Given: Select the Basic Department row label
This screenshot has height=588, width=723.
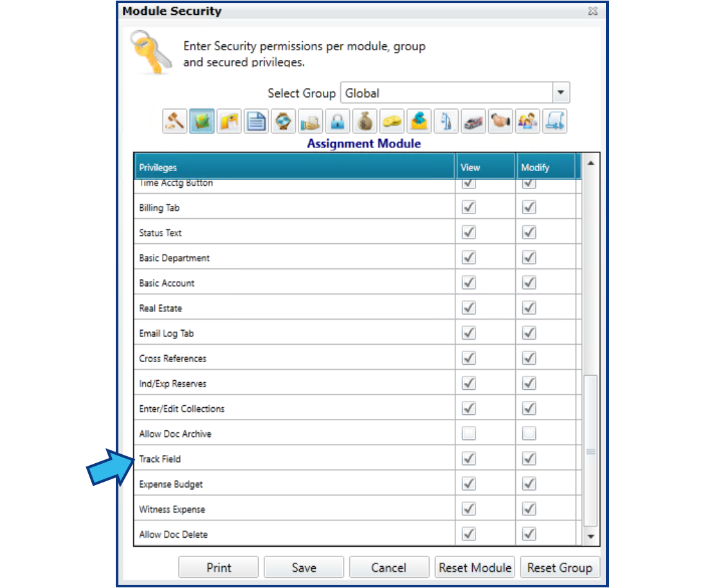Looking at the screenshot, I should 174,258.
